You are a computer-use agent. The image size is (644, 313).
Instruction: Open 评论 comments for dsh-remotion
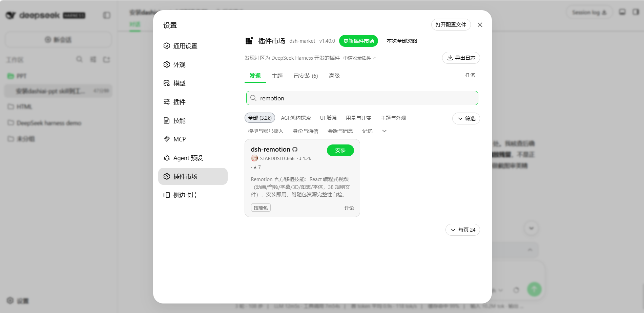[x=349, y=208]
